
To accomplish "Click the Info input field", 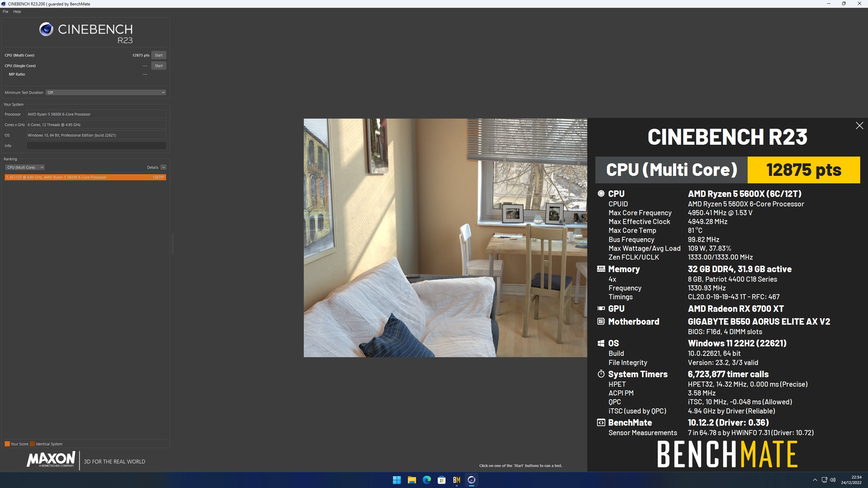I will 96,146.
